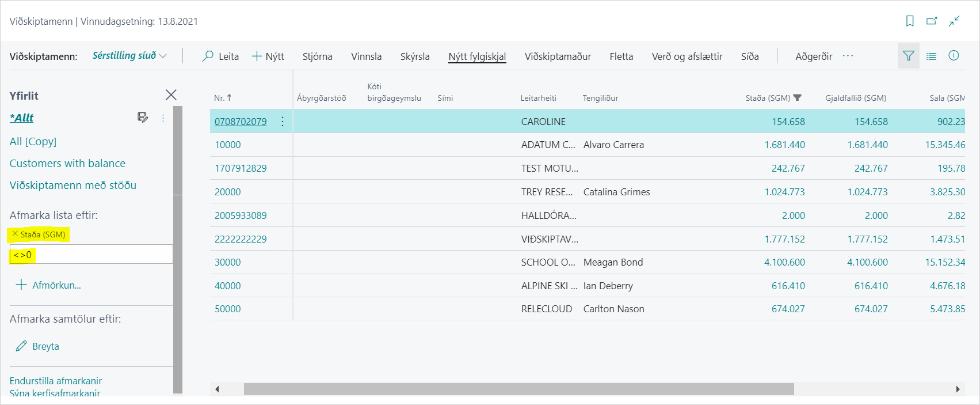Show more actions with the ellipsis
Viewport: 980px width, 405px height.
(848, 56)
